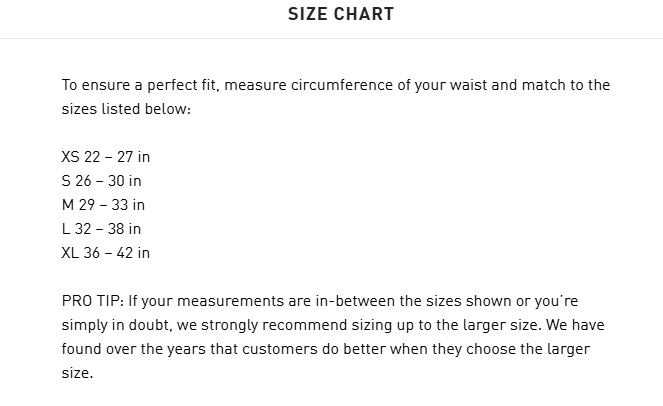Viewport: 663px width, 406px height.
Task: Click the final word 'size.' of the tip
Action: click(x=77, y=373)
